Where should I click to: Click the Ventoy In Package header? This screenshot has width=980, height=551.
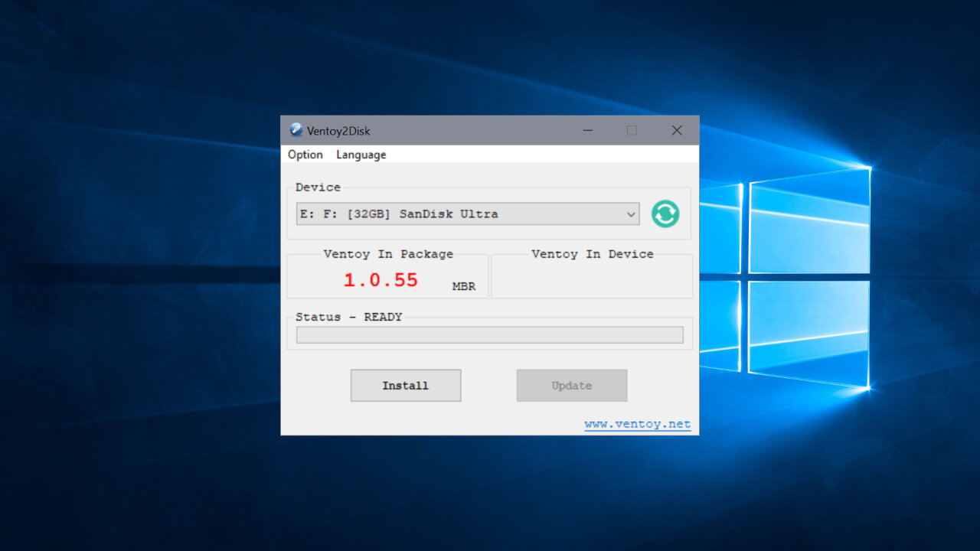tap(387, 253)
